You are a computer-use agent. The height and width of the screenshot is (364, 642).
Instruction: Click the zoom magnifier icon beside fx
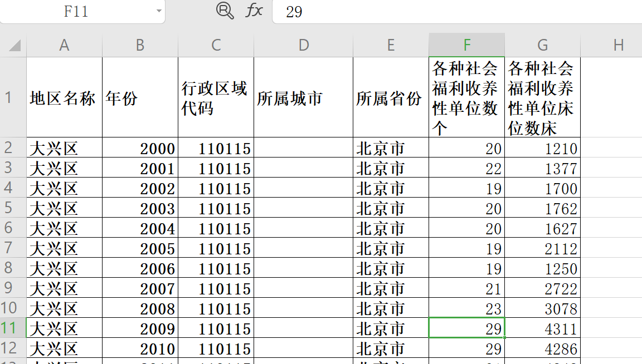click(x=225, y=10)
